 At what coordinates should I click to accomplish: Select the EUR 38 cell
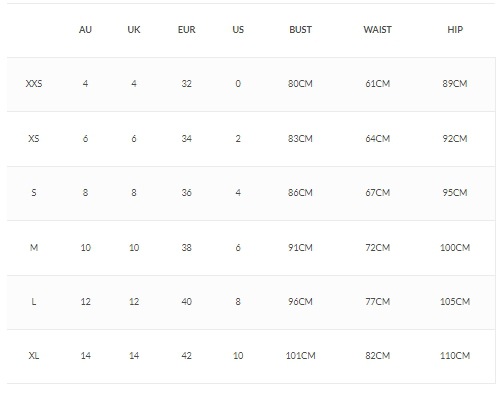[x=186, y=248]
